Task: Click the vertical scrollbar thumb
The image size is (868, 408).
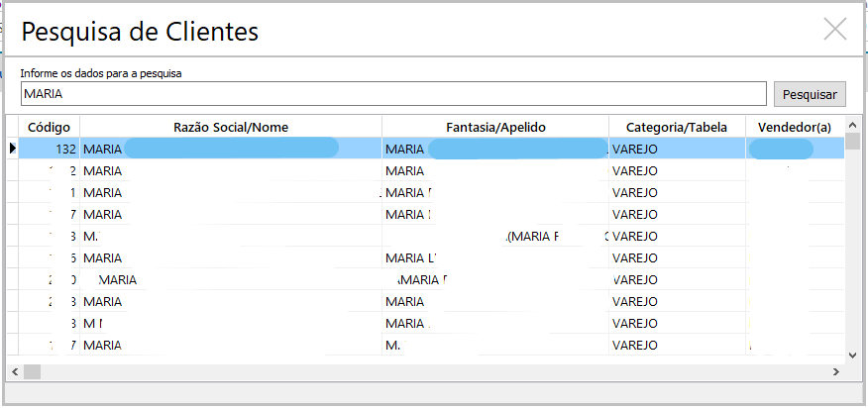Action: [x=852, y=140]
